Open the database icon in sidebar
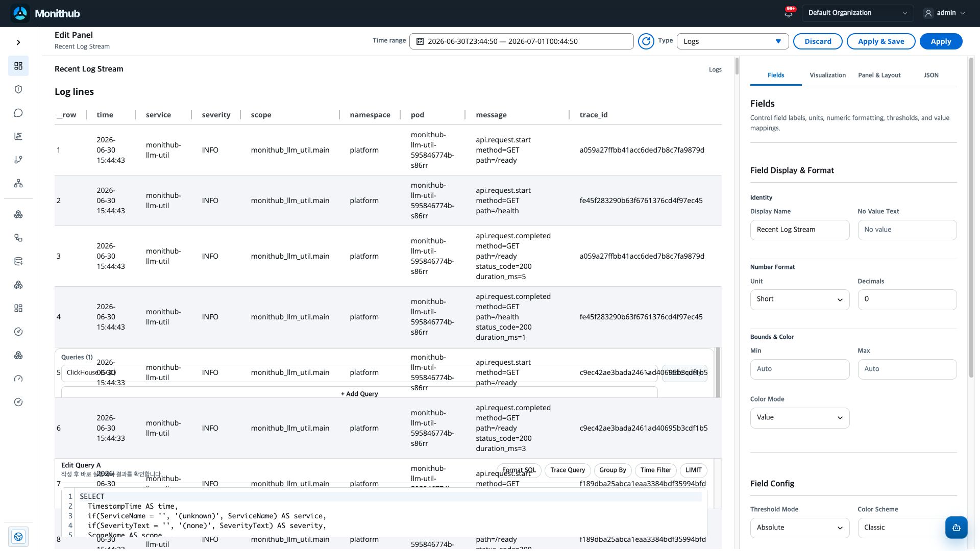This screenshot has width=980, height=551. coord(18,261)
